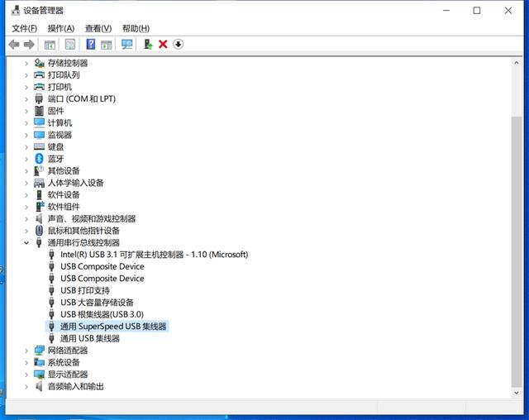Click the Bluetooth icon next to 蓝牙
This screenshot has height=420, width=529.
click(39, 159)
